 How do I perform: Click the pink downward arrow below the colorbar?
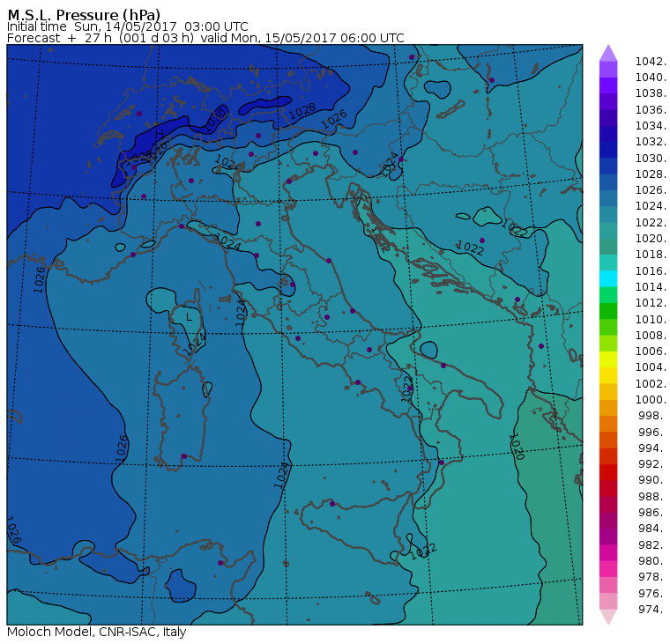point(608,617)
